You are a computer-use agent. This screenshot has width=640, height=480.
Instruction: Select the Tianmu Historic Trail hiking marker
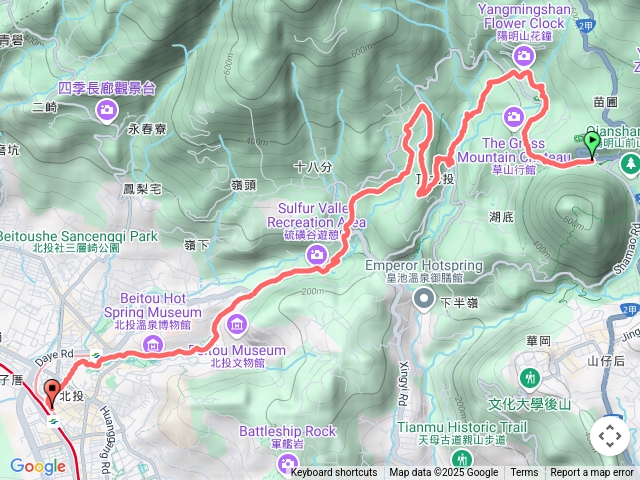(462, 458)
